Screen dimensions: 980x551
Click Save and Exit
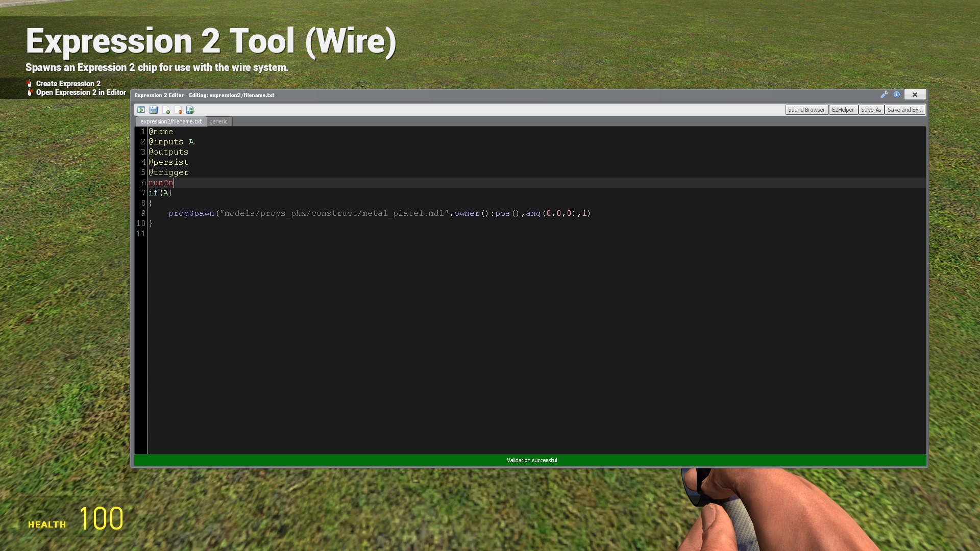click(904, 110)
